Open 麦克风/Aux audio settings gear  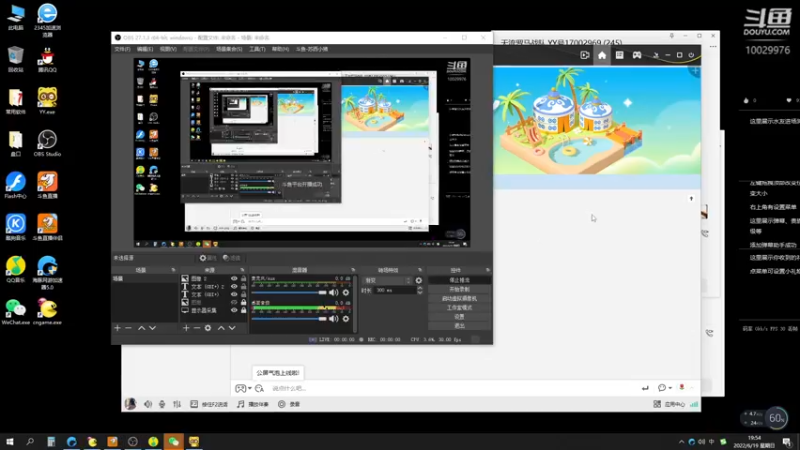346,292
